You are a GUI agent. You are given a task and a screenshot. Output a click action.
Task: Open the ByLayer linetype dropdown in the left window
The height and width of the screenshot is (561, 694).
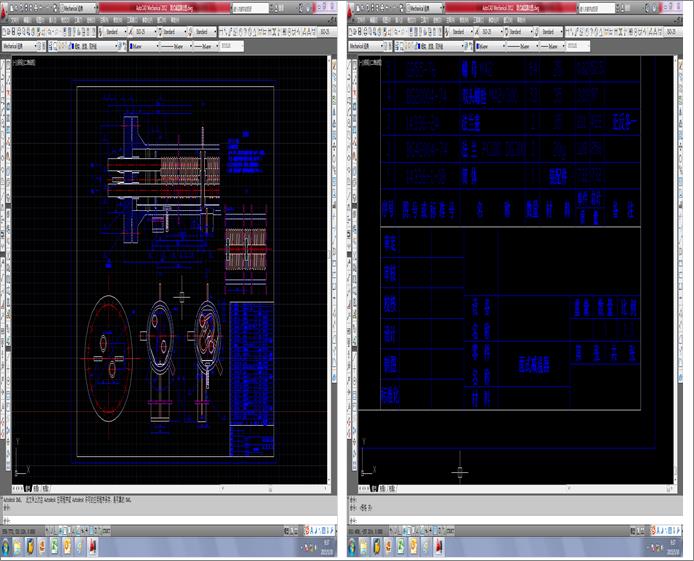(176, 46)
